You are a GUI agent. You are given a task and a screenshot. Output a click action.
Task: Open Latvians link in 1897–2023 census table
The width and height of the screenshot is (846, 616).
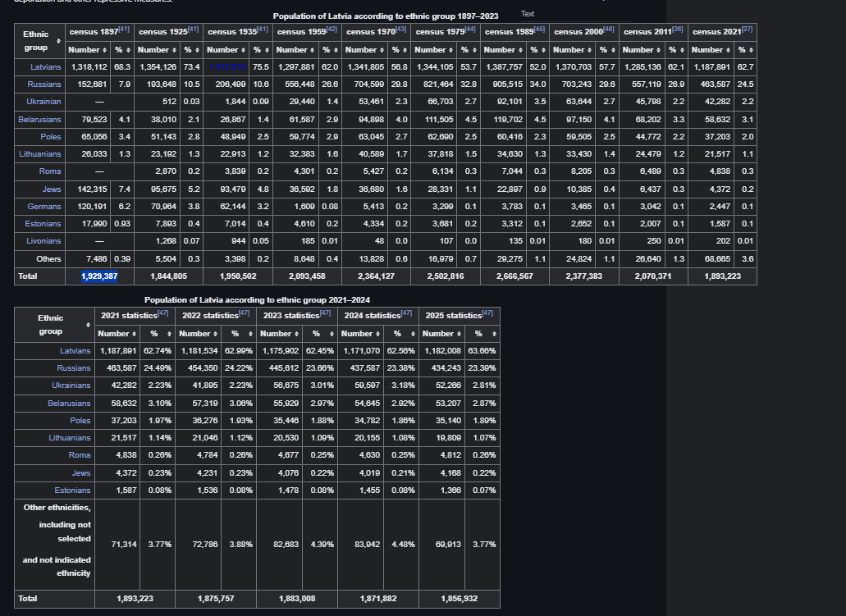(46, 67)
